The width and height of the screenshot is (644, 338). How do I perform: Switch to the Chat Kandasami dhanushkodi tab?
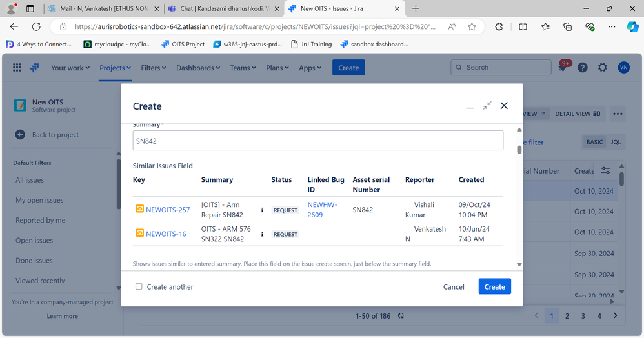(x=225, y=8)
